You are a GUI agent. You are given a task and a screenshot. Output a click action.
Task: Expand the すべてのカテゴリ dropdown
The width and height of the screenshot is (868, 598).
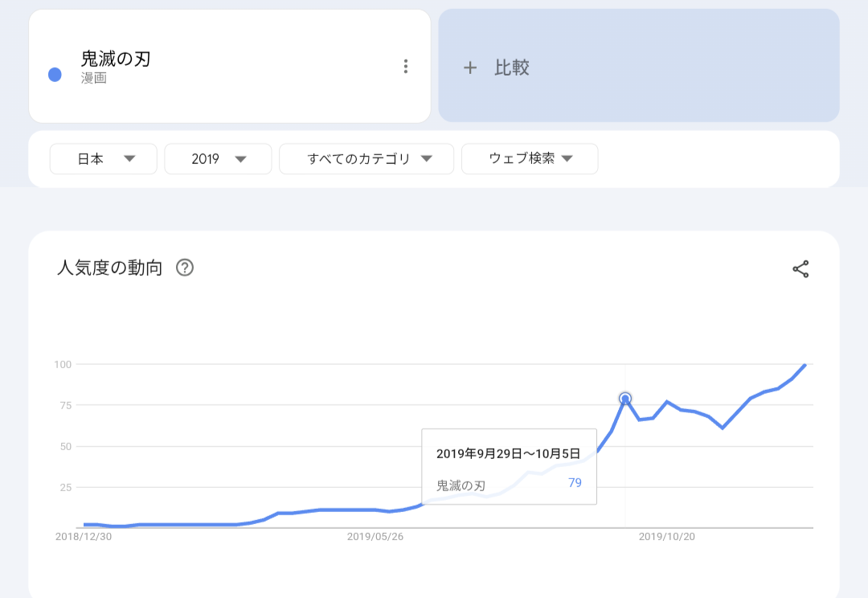(366, 159)
